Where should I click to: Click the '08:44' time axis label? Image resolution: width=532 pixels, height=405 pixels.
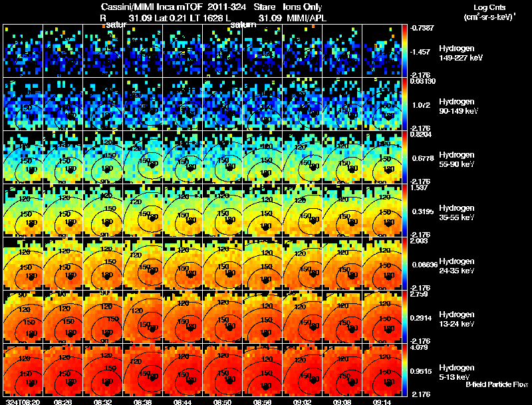coord(182,402)
